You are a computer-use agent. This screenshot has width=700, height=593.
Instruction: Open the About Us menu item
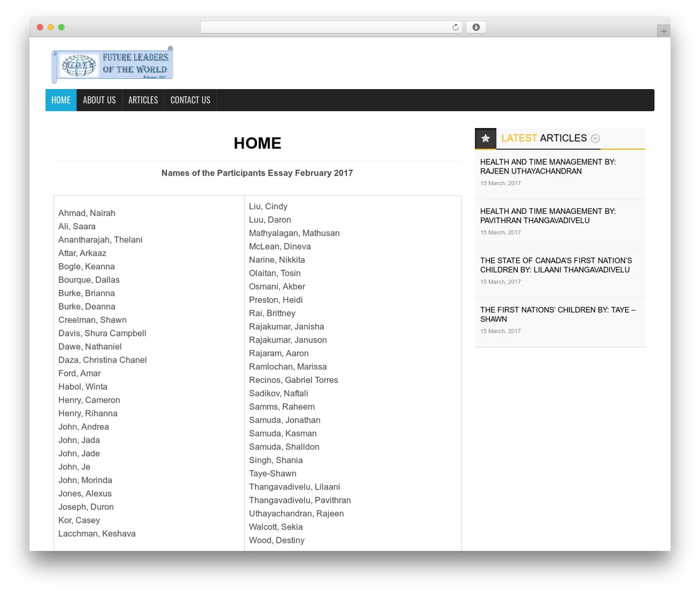99,100
